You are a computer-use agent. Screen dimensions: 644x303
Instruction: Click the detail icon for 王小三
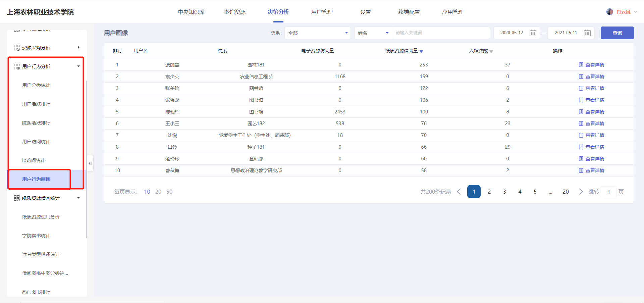(x=581, y=123)
